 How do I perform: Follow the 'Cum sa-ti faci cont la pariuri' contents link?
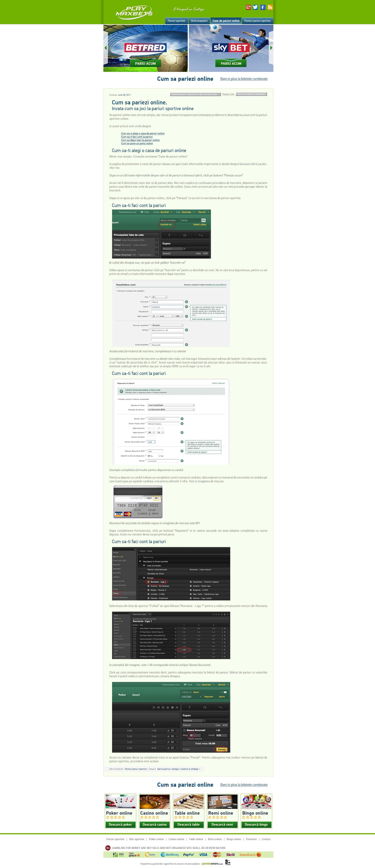click(x=137, y=137)
